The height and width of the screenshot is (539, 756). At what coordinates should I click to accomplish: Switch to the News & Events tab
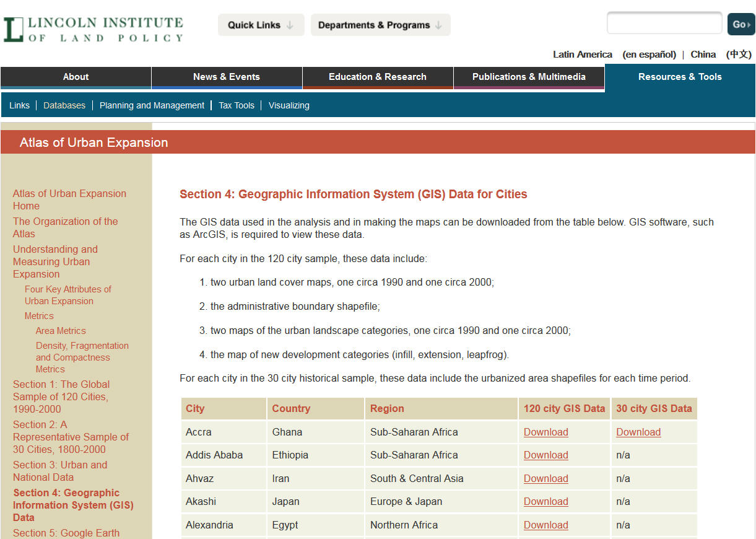click(227, 77)
